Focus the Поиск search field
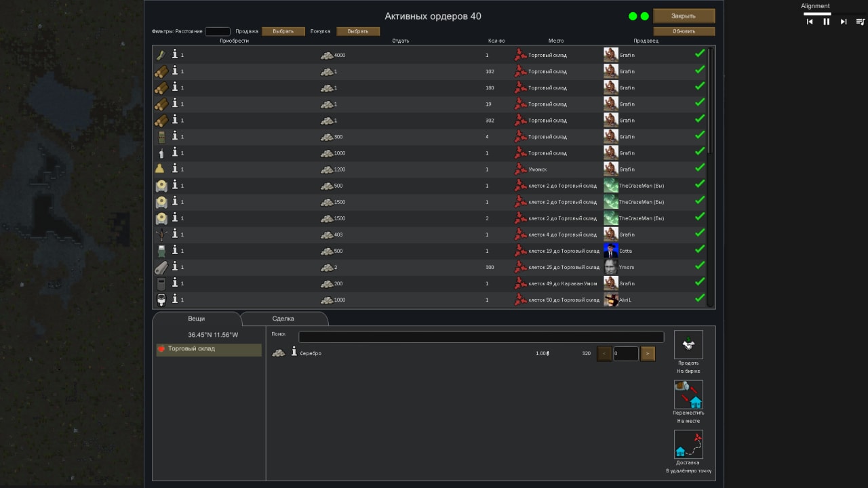 pyautogui.click(x=481, y=337)
